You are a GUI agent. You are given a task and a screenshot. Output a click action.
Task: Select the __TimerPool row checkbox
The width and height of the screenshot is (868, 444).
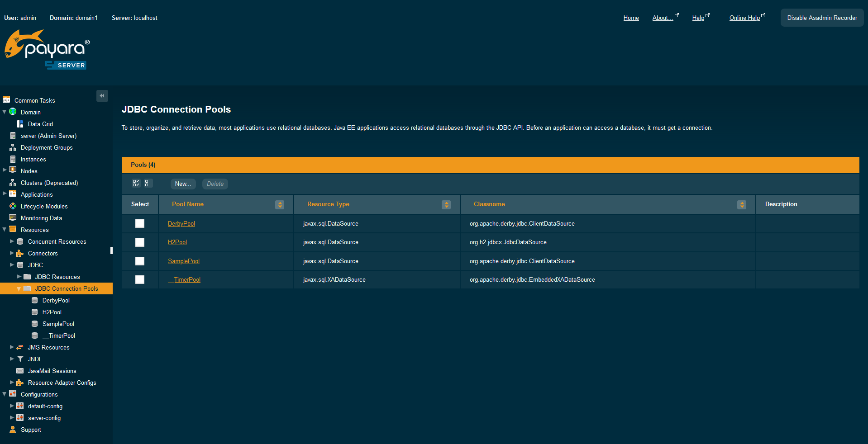coord(140,279)
